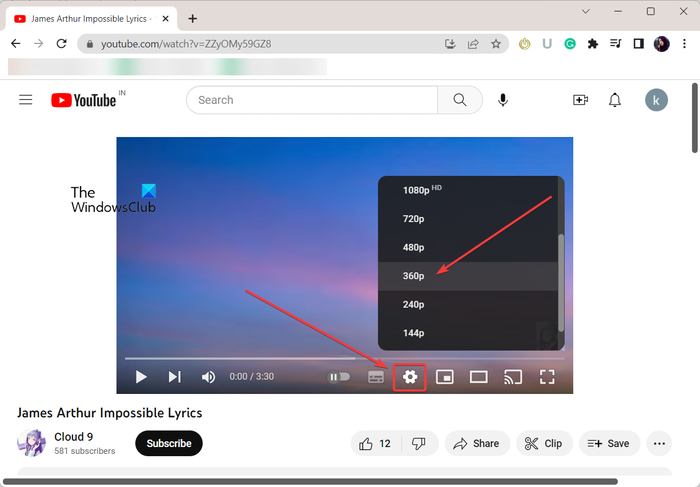Viewport: 700px width, 487px height.
Task: Open player settings gear
Action: (x=410, y=377)
